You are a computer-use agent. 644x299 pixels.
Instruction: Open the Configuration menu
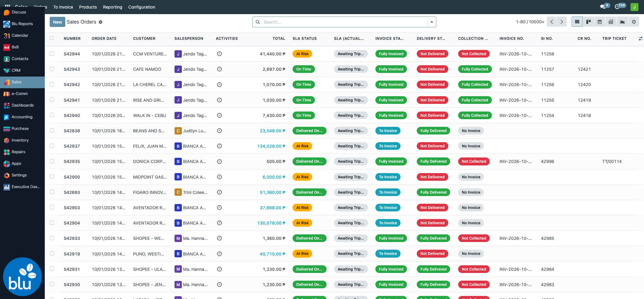142,7
